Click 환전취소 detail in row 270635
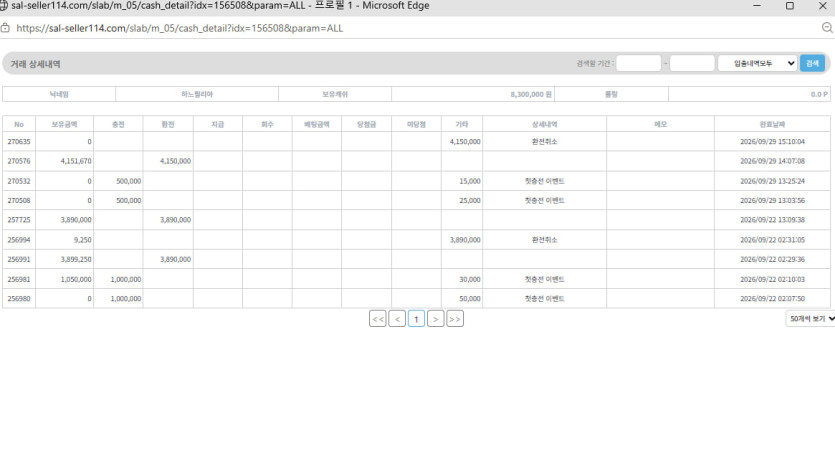Screen dimensions: 835x469 pos(544,142)
